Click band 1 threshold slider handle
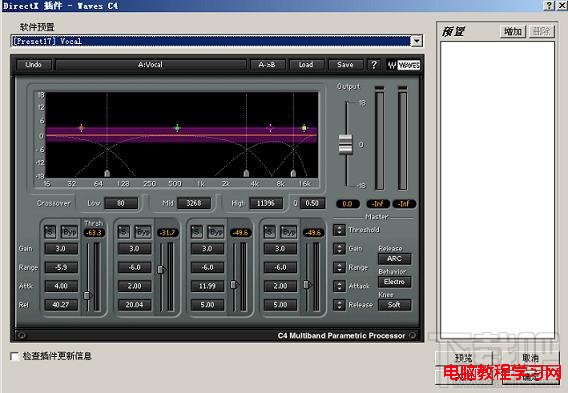 (87, 295)
